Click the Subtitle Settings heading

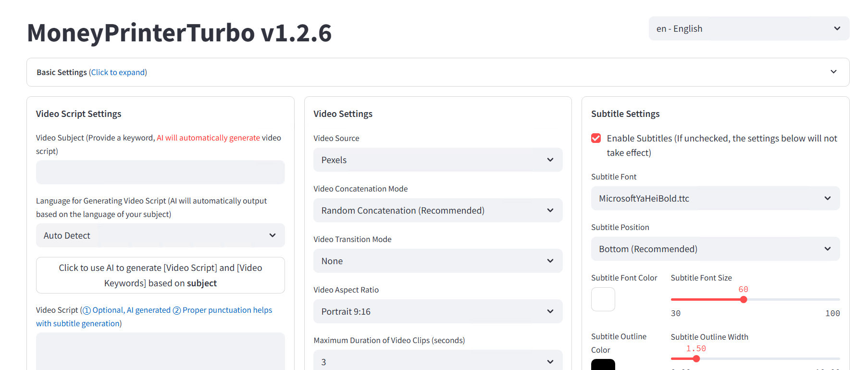coord(625,114)
